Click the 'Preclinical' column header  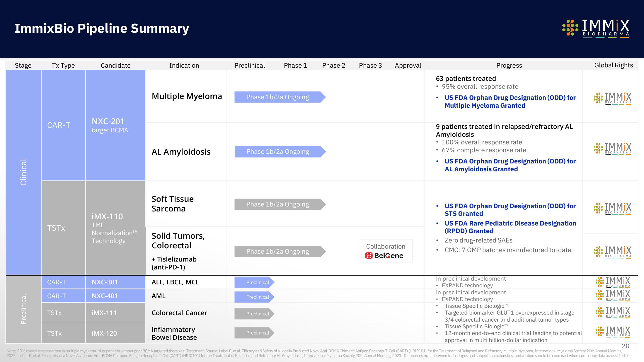[250, 65]
